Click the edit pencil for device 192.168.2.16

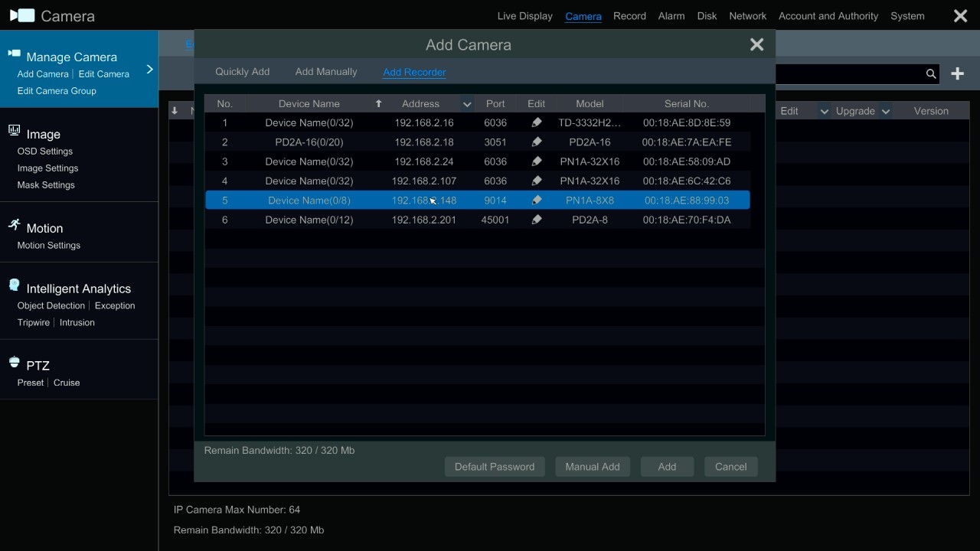click(x=537, y=122)
